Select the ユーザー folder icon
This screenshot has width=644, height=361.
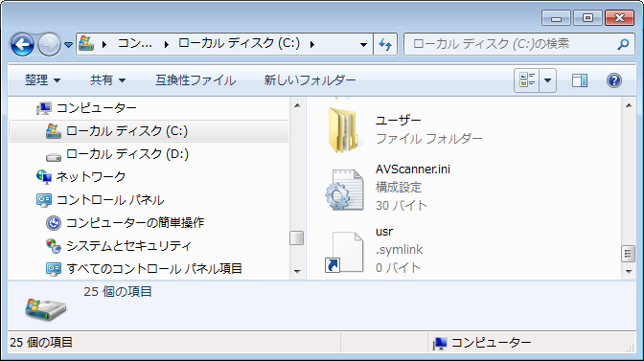pos(343,129)
